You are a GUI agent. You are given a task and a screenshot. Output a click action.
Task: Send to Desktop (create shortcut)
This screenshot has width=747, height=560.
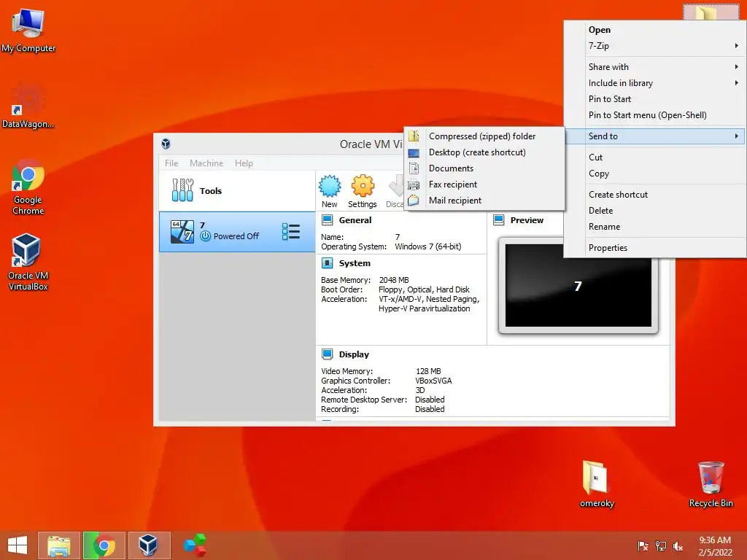[x=484, y=152]
